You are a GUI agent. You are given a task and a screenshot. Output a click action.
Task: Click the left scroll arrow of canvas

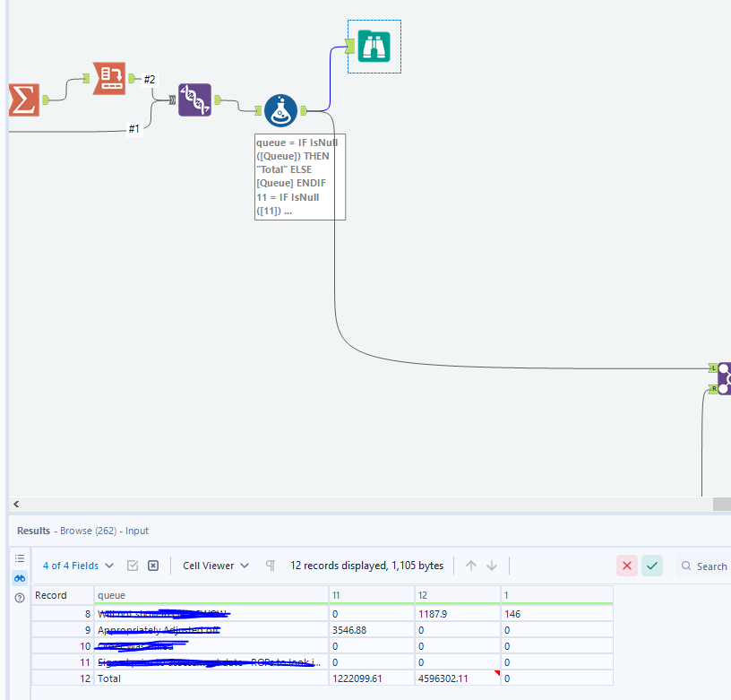pyautogui.click(x=16, y=504)
